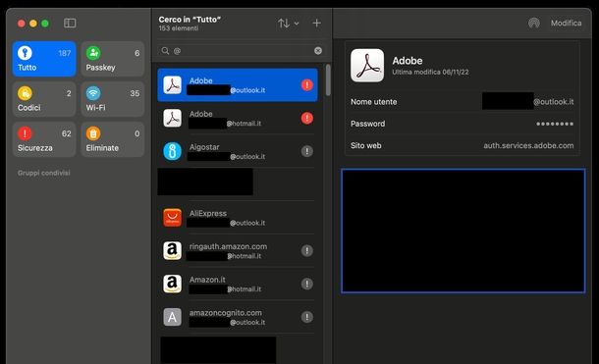
Task: Click the AliExpress app icon
Action: click(172, 218)
